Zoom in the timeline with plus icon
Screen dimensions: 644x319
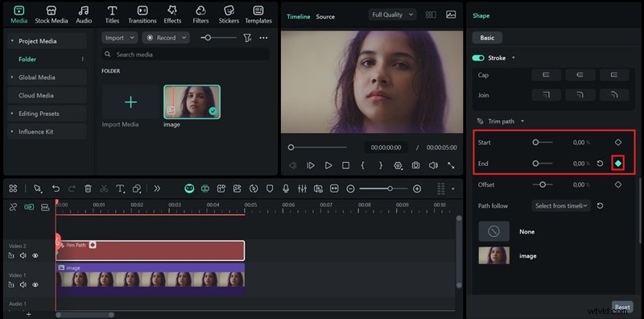417,188
